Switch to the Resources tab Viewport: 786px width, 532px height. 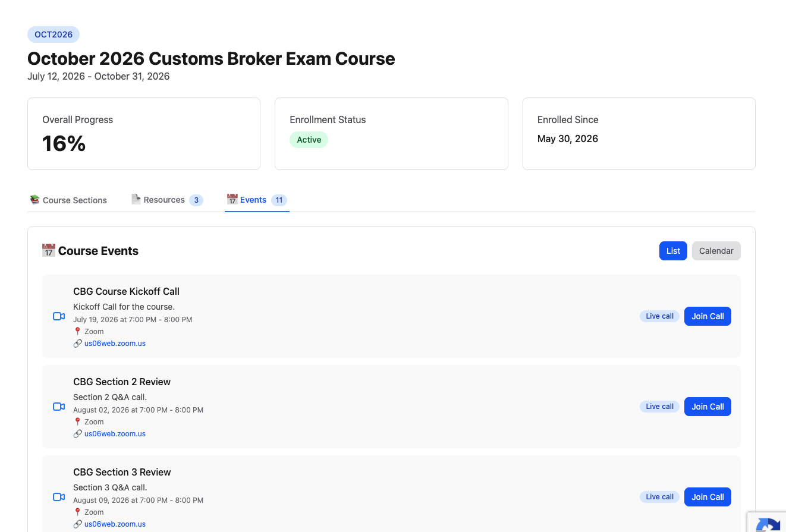(167, 200)
